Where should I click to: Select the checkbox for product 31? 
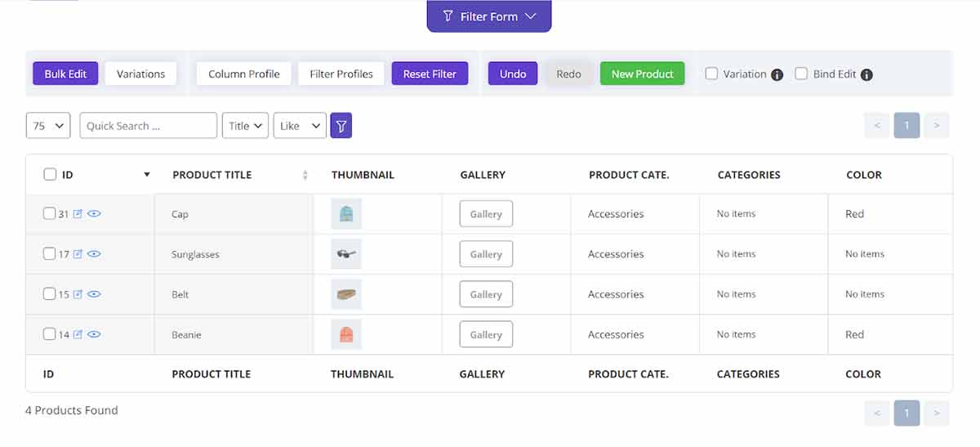tap(50, 213)
